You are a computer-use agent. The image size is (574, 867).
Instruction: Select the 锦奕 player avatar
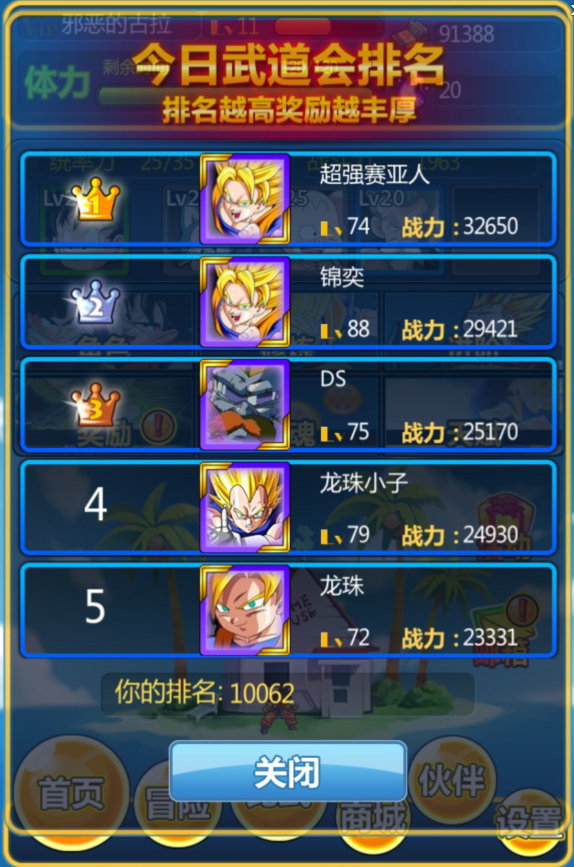pyautogui.click(x=244, y=302)
